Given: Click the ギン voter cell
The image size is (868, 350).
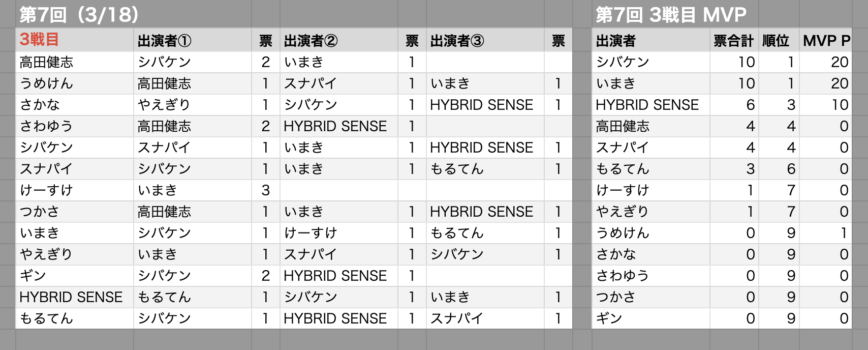Looking at the screenshot, I should coord(75,276).
